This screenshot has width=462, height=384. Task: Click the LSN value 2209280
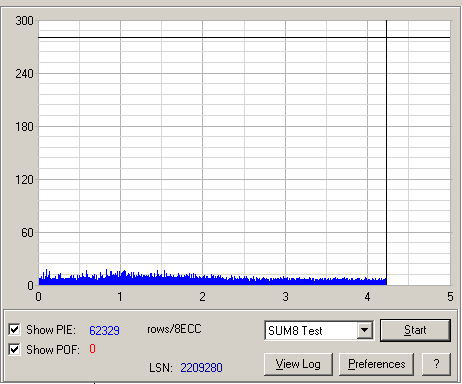click(x=201, y=368)
